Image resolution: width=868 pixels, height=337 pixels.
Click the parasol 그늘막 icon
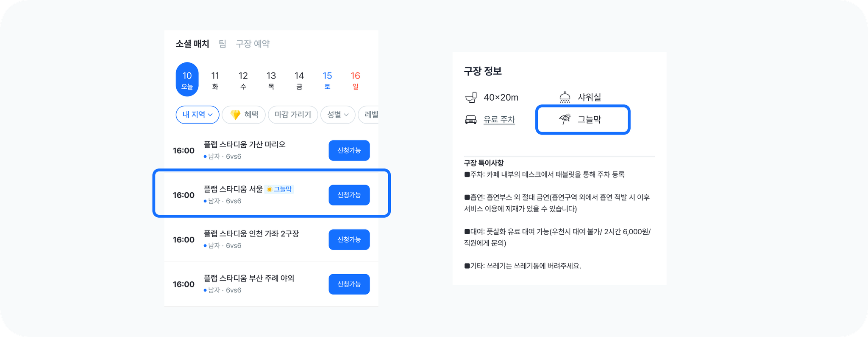tap(565, 119)
